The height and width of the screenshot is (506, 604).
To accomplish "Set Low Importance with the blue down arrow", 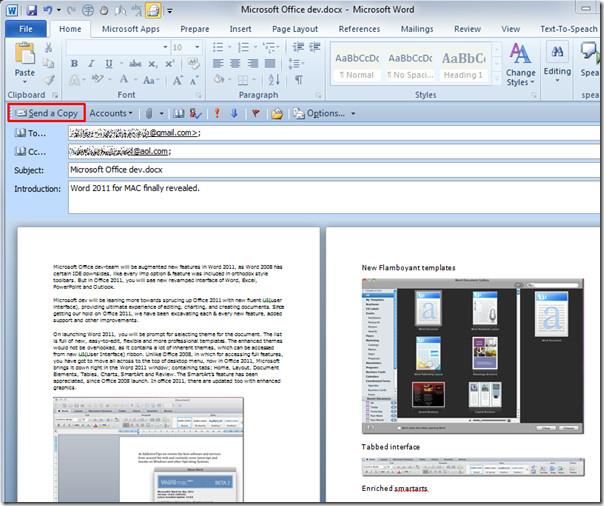I will pyautogui.click(x=234, y=113).
